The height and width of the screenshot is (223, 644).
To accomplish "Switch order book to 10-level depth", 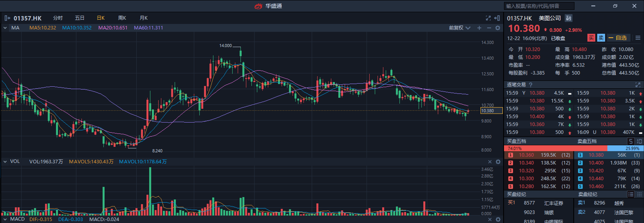I will point(639,141).
